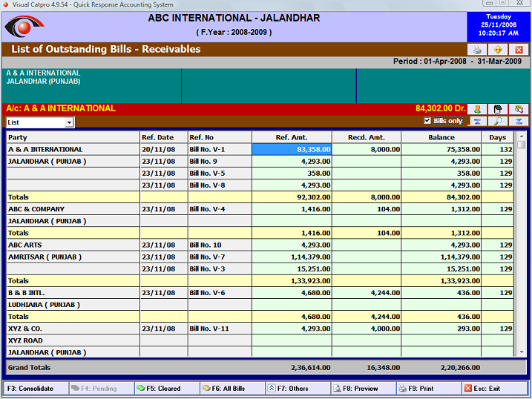Click F9: Print at the bottom bar

428,388
